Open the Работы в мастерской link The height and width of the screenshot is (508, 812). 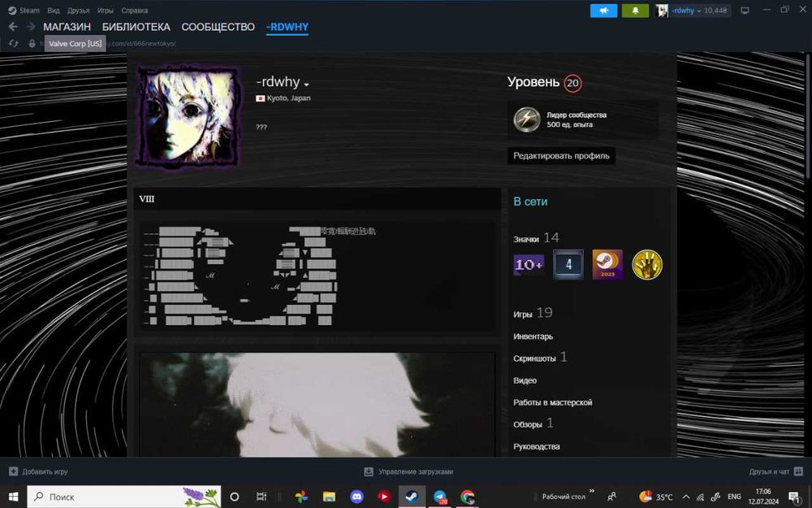tap(552, 402)
